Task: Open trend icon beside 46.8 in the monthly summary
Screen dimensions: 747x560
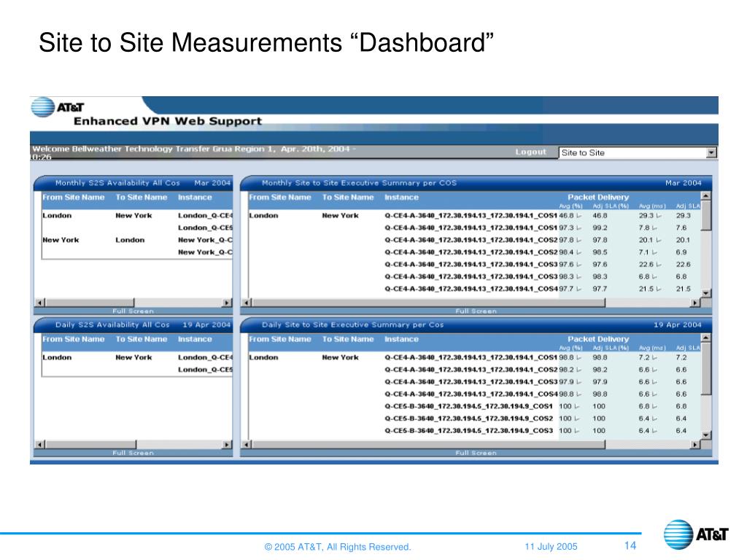Action: point(578,216)
